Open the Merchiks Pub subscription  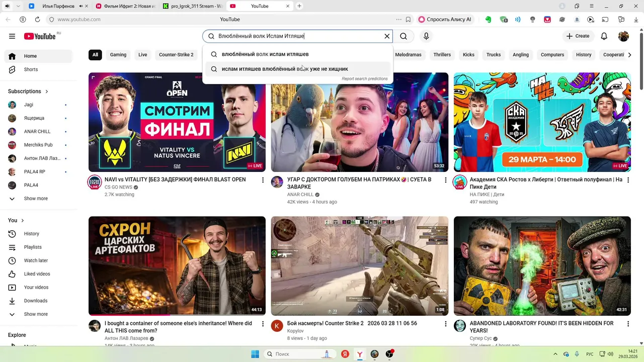(x=38, y=145)
